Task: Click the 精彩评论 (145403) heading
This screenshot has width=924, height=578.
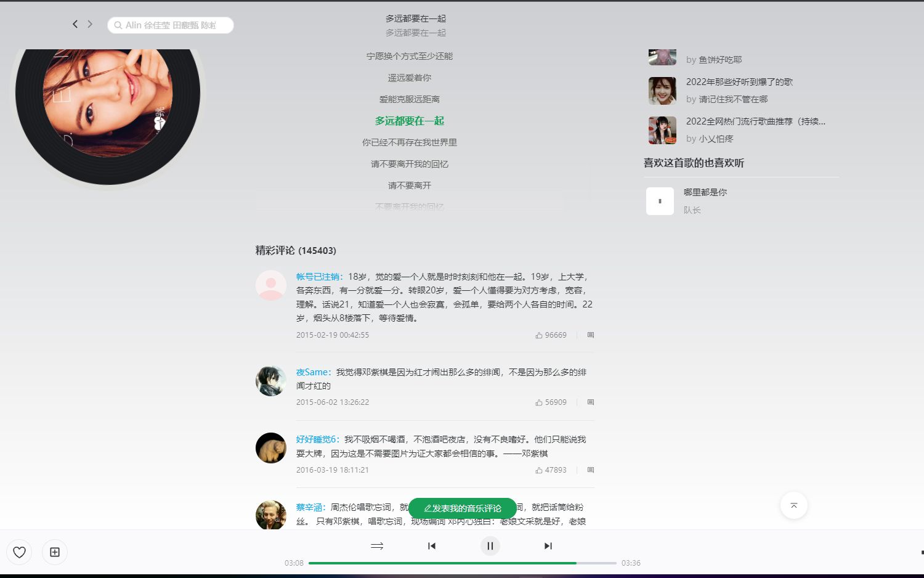Action: (296, 250)
